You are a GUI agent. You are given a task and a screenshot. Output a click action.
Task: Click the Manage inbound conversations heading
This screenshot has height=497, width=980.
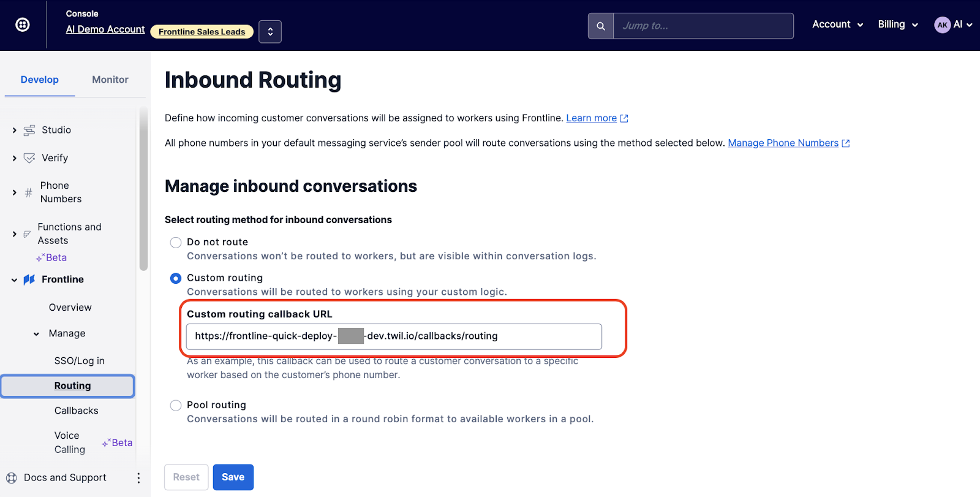coord(291,186)
